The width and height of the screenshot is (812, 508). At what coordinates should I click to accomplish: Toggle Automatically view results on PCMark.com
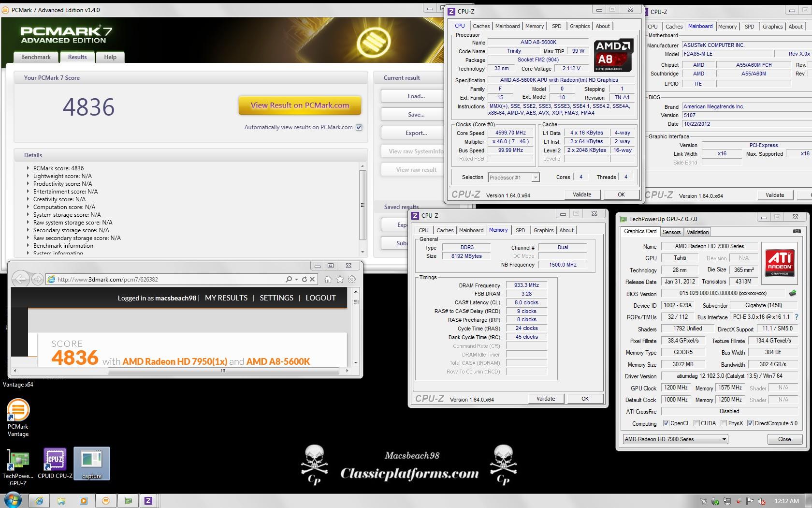pos(359,127)
